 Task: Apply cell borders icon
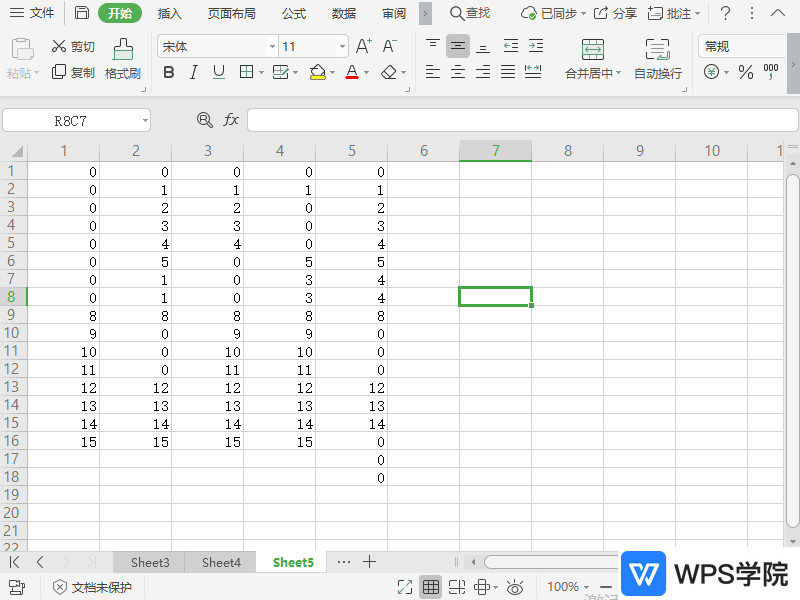pyautogui.click(x=246, y=72)
